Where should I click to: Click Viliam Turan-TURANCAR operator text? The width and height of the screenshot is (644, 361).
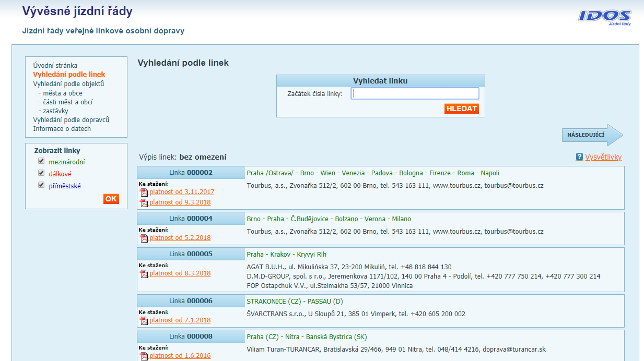(396, 350)
